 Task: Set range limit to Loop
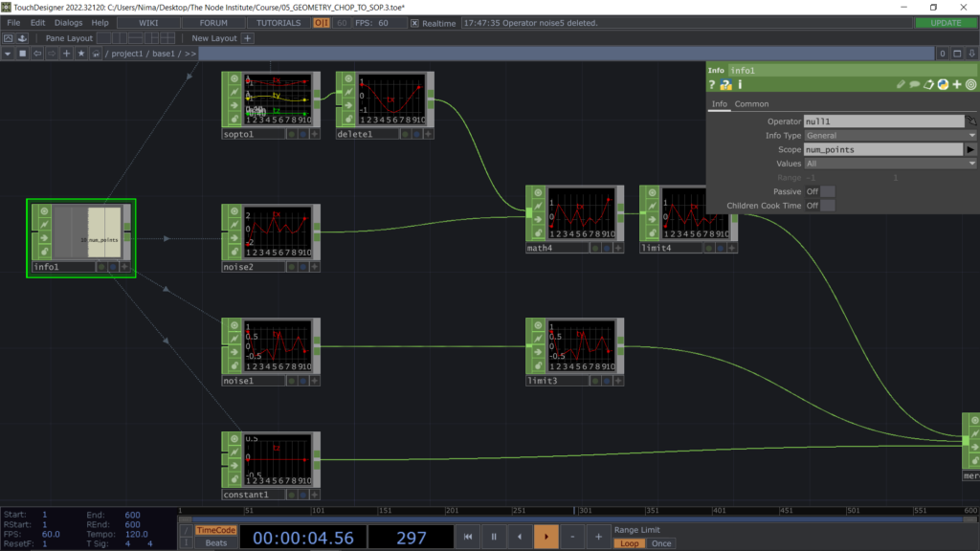[630, 543]
